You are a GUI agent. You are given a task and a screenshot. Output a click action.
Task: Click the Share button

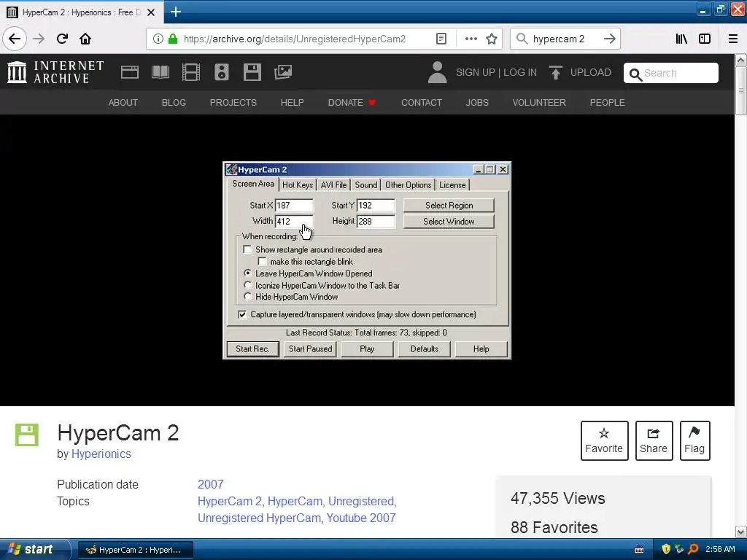[654, 440]
